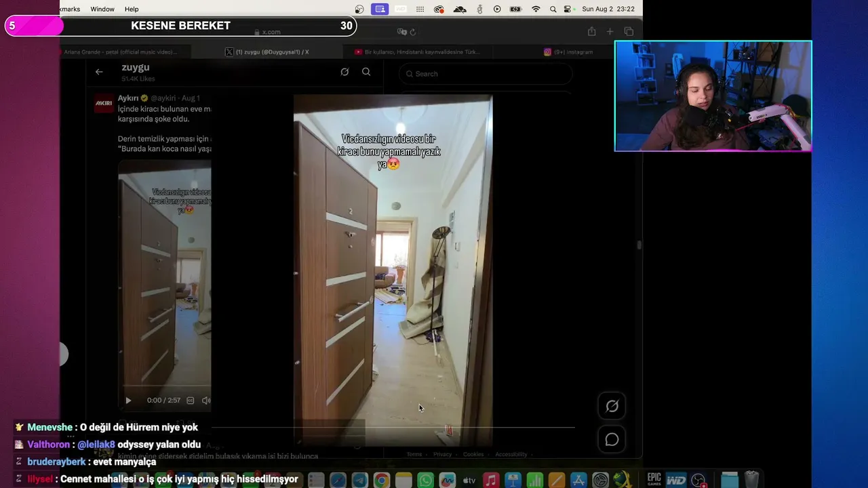This screenshot has height=488, width=868.
Task: Switch to the zuygu X browser tab
Action: pos(268,52)
